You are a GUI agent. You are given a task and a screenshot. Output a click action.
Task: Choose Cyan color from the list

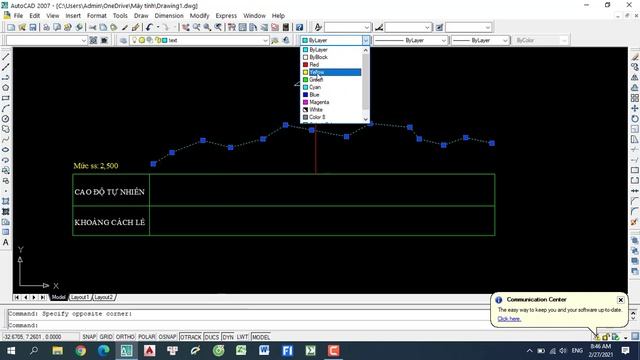click(x=331, y=87)
